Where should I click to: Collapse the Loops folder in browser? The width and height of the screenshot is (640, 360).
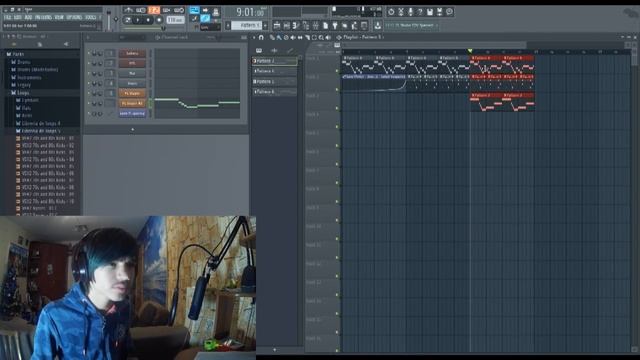pos(20,93)
